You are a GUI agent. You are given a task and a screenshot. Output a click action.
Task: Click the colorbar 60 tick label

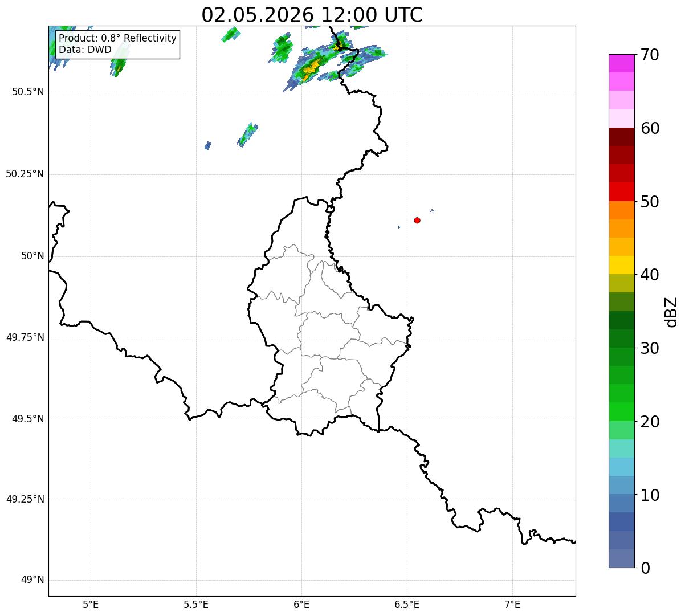click(x=650, y=128)
